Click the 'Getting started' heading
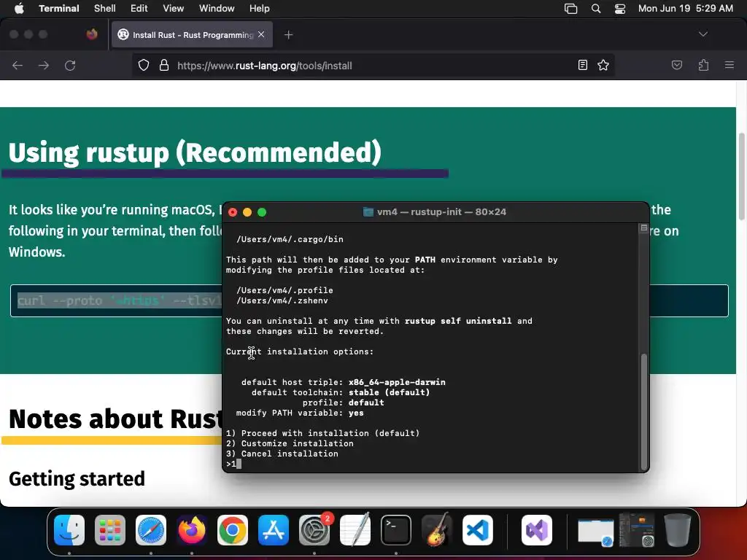This screenshot has width=747, height=560. tap(77, 478)
